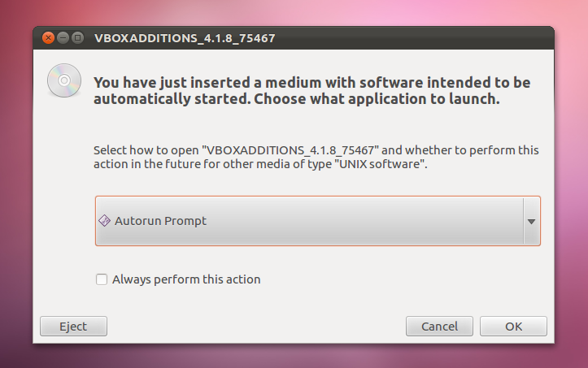588x368 pixels.
Task: Eject the inserted medium
Action: tap(73, 327)
